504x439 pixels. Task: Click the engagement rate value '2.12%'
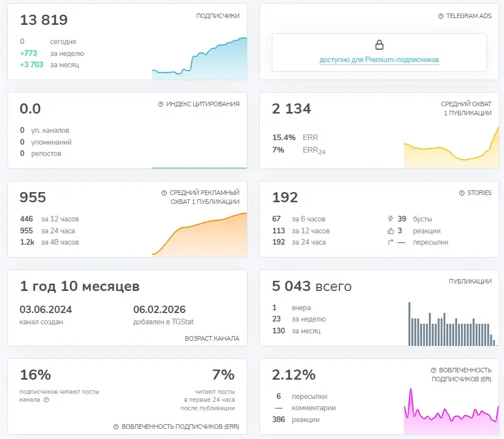click(x=294, y=375)
